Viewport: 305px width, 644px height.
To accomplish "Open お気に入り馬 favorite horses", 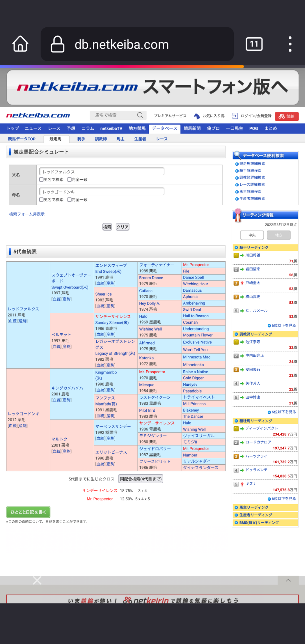I will [210, 116].
